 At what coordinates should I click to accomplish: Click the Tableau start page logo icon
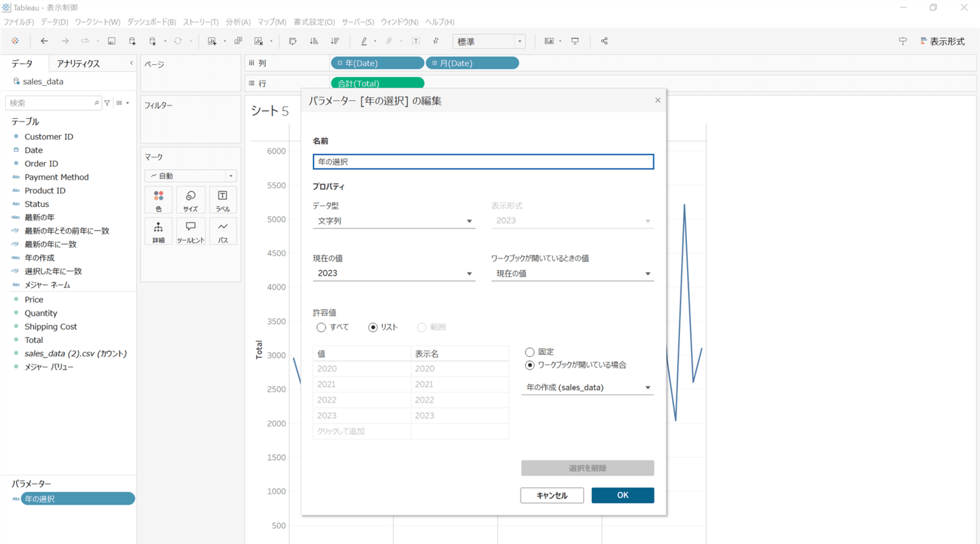pyautogui.click(x=15, y=41)
